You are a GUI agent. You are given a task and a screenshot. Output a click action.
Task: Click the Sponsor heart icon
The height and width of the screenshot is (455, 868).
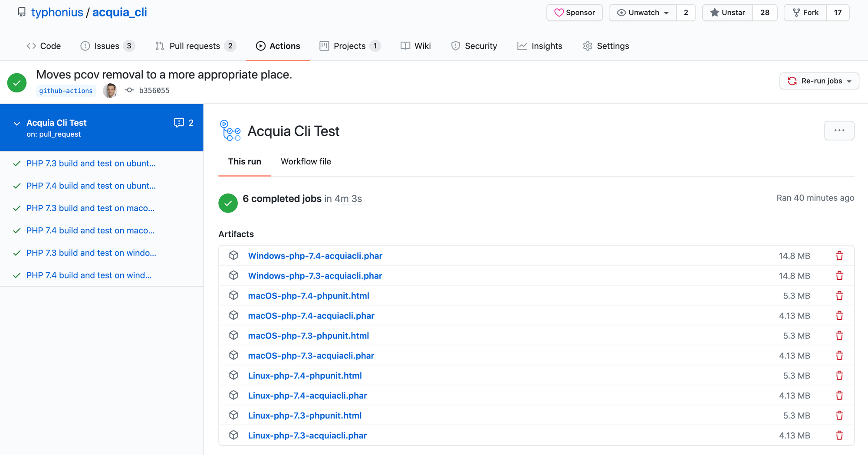point(559,13)
